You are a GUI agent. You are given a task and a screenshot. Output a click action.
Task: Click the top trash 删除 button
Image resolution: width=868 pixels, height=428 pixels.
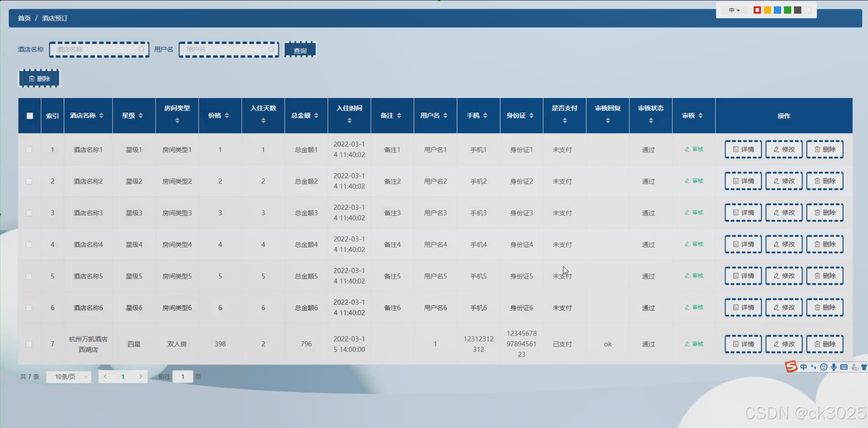click(39, 78)
